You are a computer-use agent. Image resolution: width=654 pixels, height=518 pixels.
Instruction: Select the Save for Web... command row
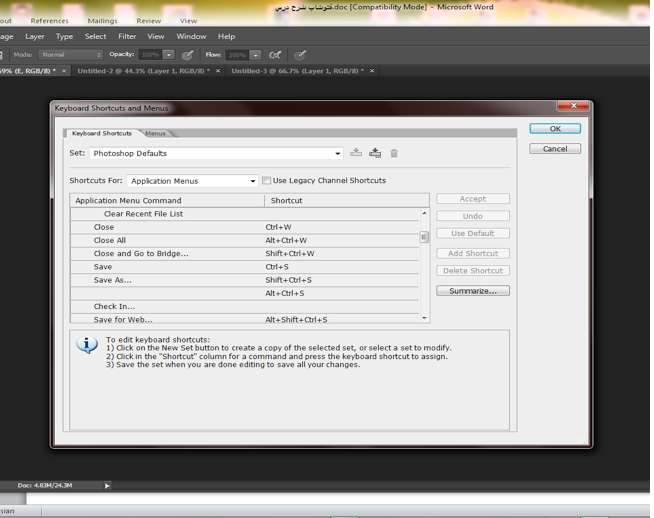click(x=245, y=319)
